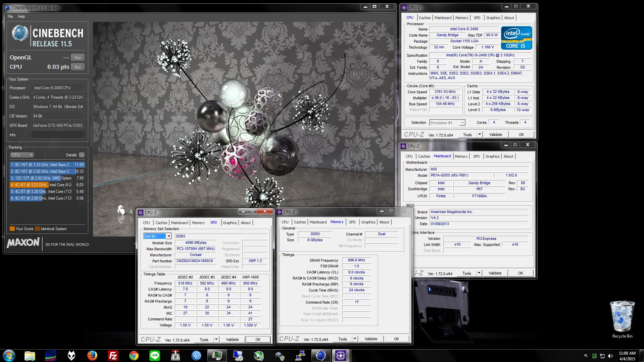Open the network tray icon
The width and height of the screenshot is (644, 362).
pyautogui.click(x=602, y=356)
